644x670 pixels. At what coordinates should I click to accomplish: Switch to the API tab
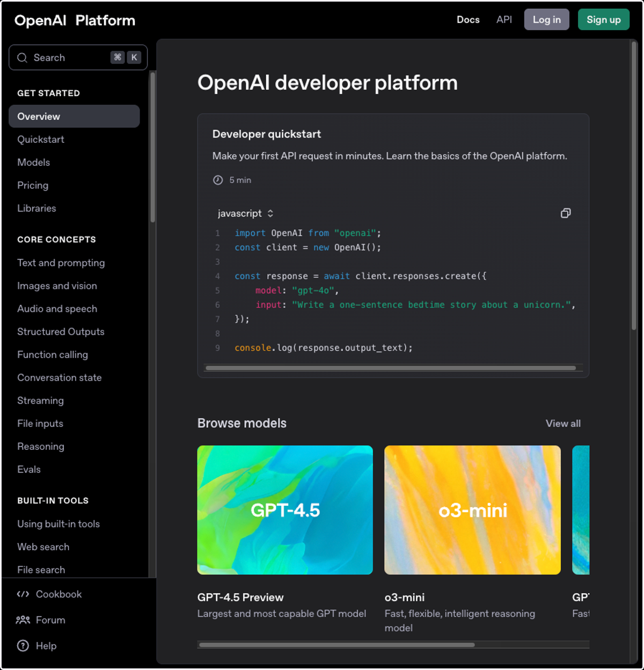504,19
